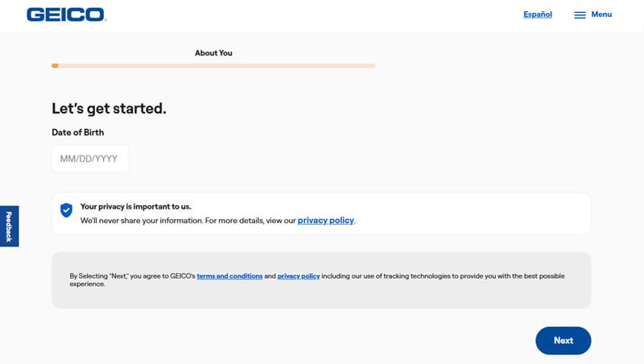Open privacy policy link in the agreement notice
Image resolution: width=644 pixels, height=364 pixels.
pyautogui.click(x=299, y=276)
